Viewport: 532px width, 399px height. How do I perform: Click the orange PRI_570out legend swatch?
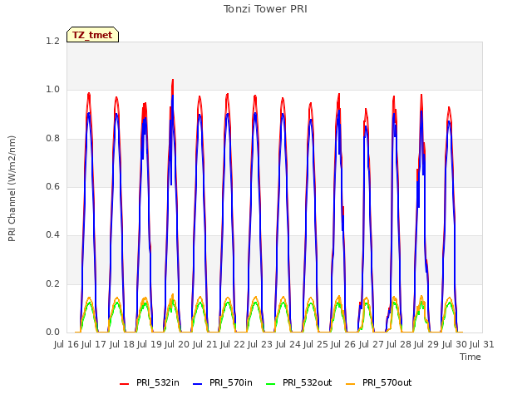[351, 383]
